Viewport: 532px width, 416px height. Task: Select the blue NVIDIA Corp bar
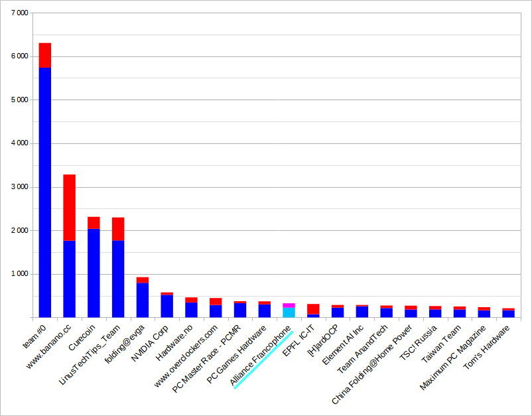(167, 306)
